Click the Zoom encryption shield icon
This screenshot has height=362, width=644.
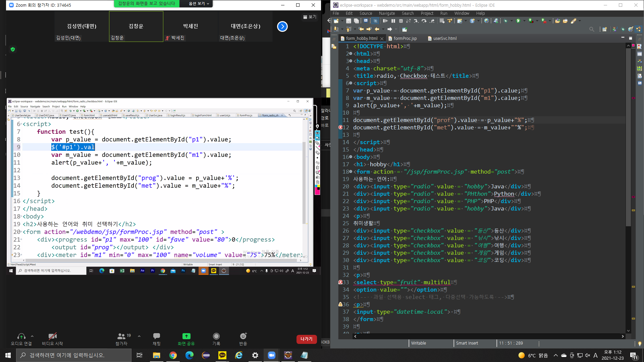coord(13,49)
